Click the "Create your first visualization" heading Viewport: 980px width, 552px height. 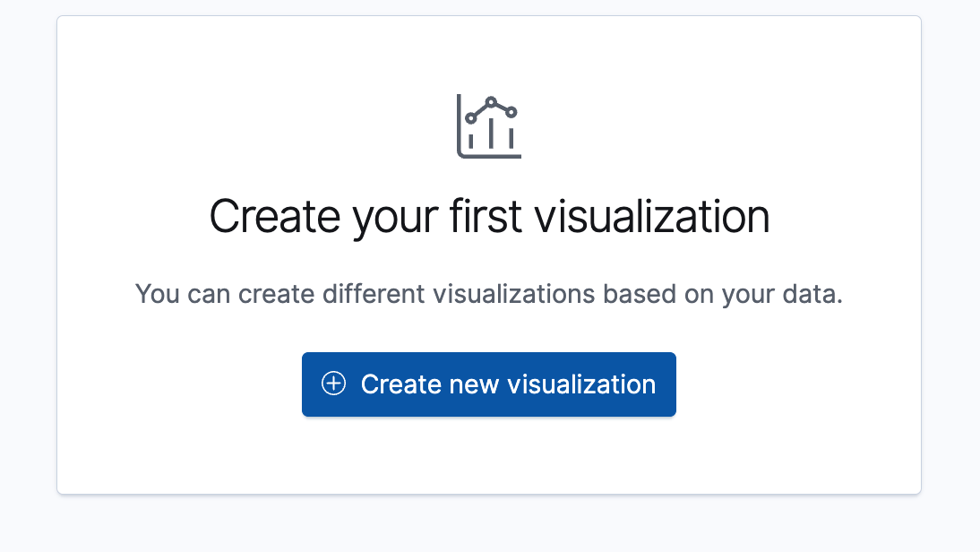click(x=489, y=217)
